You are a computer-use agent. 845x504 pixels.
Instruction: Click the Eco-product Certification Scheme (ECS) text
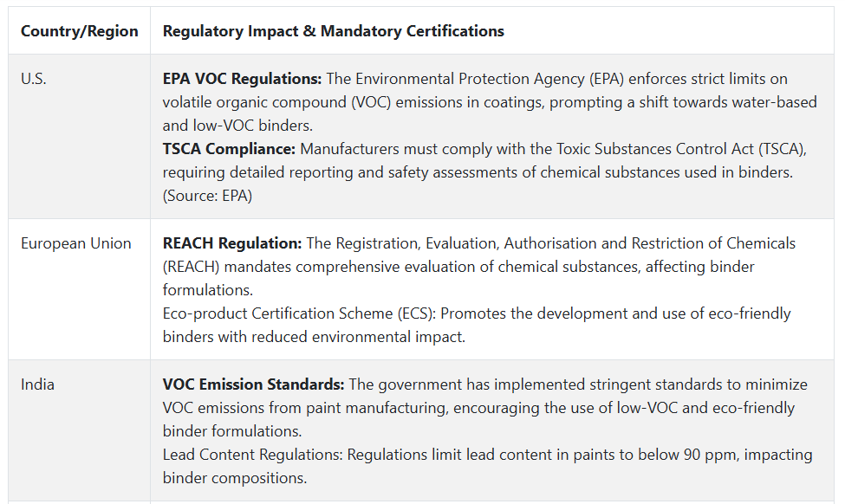[299, 313]
